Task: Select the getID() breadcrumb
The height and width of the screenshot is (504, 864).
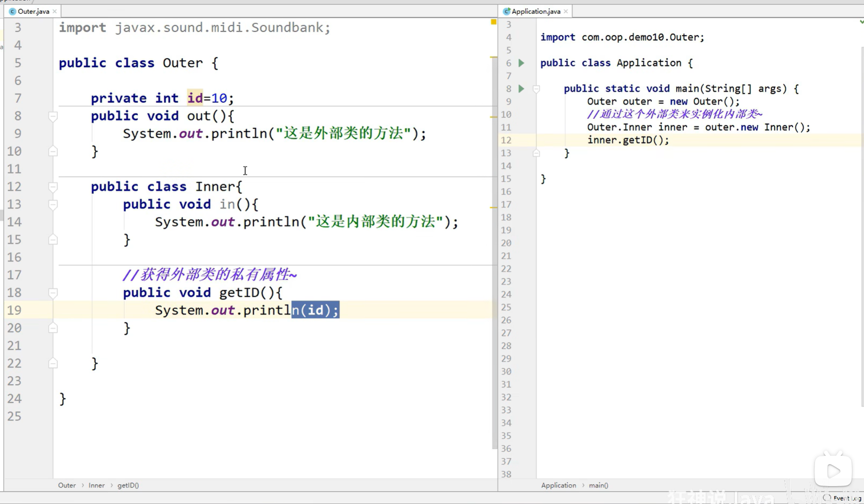Action: tap(128, 485)
